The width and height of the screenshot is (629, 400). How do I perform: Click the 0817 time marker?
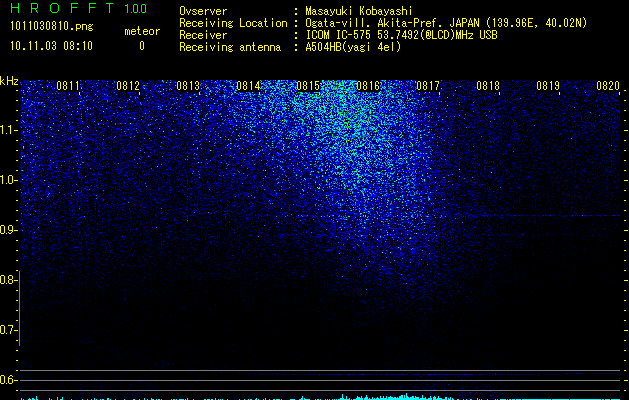point(428,86)
